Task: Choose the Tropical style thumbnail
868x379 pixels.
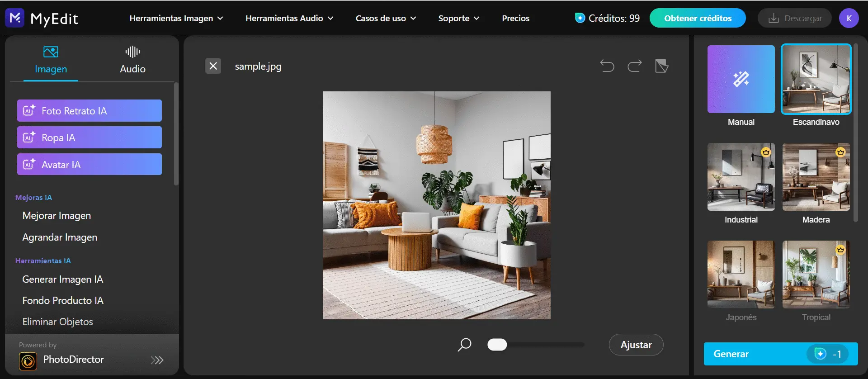Action: (816, 275)
